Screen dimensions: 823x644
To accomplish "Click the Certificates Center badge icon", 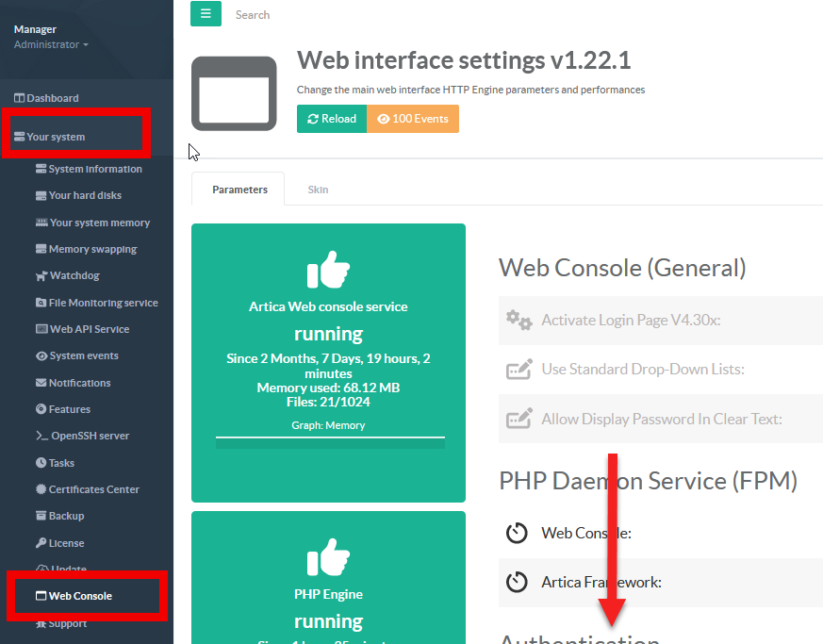I will tap(41, 489).
